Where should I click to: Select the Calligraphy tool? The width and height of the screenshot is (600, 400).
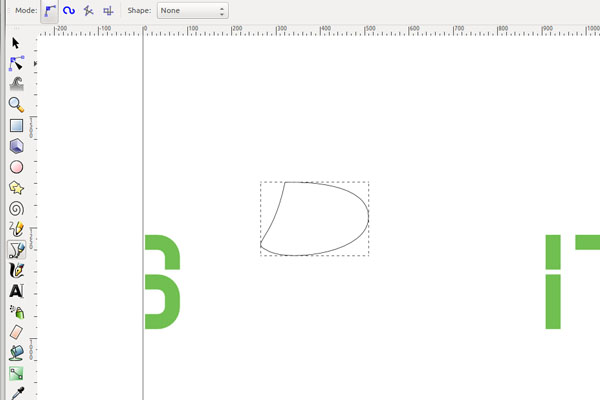(x=16, y=271)
